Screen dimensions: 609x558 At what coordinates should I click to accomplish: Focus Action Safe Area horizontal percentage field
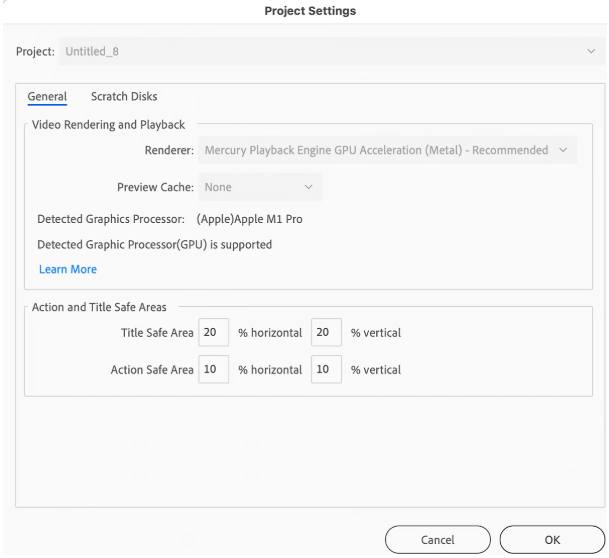(x=213, y=370)
